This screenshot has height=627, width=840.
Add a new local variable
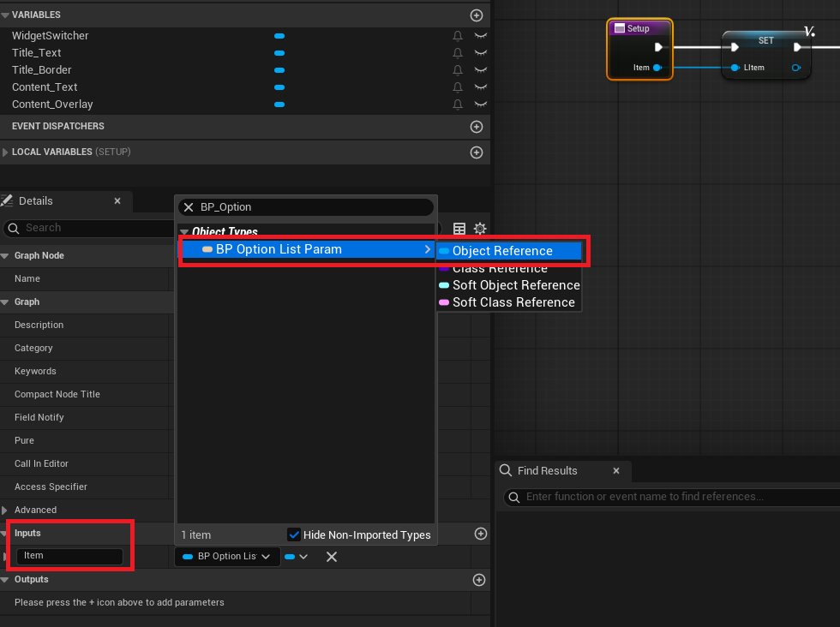point(477,152)
